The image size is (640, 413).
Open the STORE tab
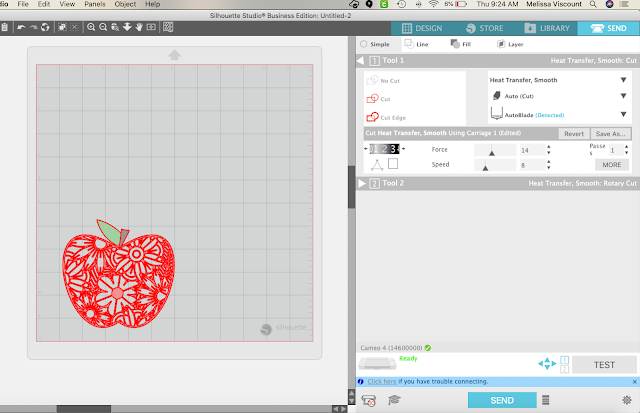point(484,28)
